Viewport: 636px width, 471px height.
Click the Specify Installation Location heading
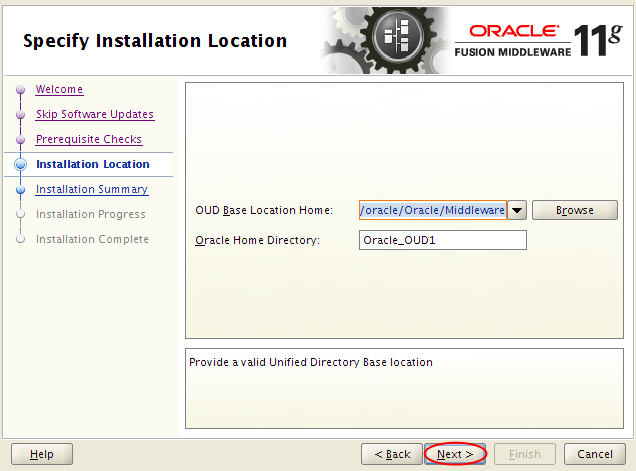coord(155,41)
